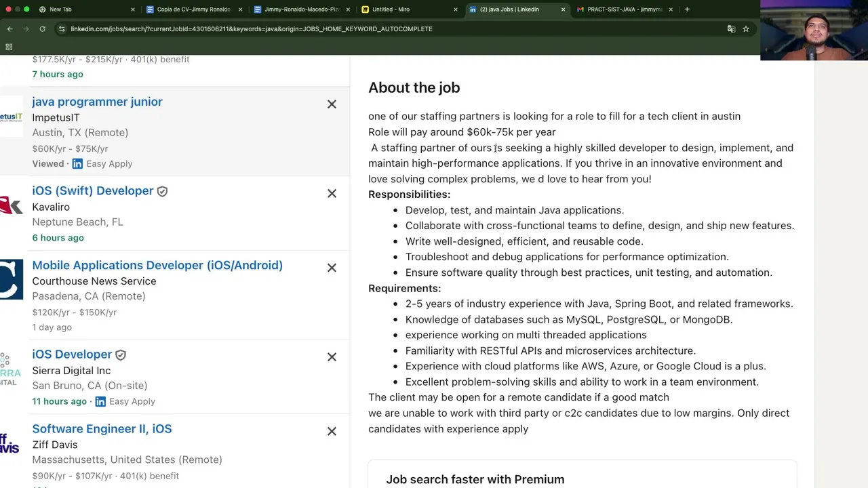Click San Bruno, CA (On-site) location text
The height and width of the screenshot is (488, 868).
click(90, 386)
